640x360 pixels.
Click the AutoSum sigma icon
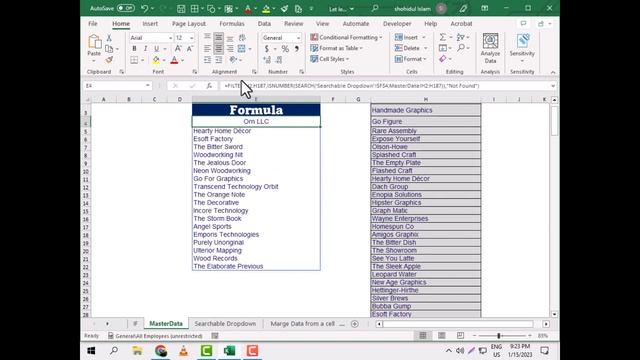[x=442, y=37]
